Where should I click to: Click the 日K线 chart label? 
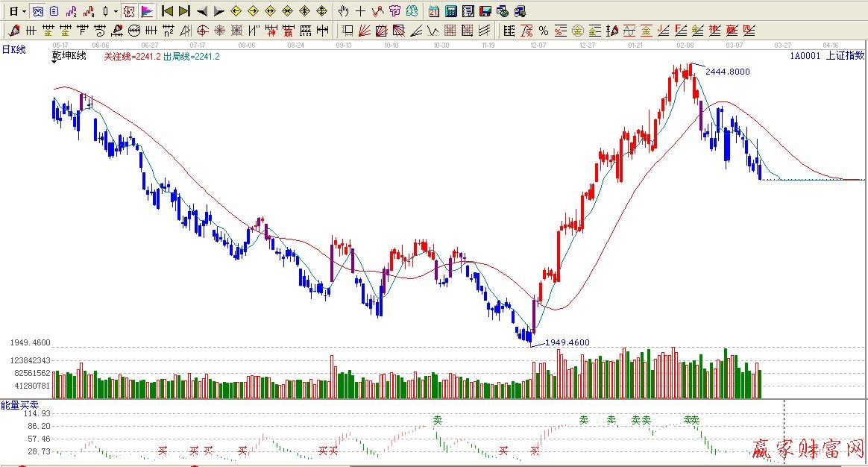(x=13, y=49)
